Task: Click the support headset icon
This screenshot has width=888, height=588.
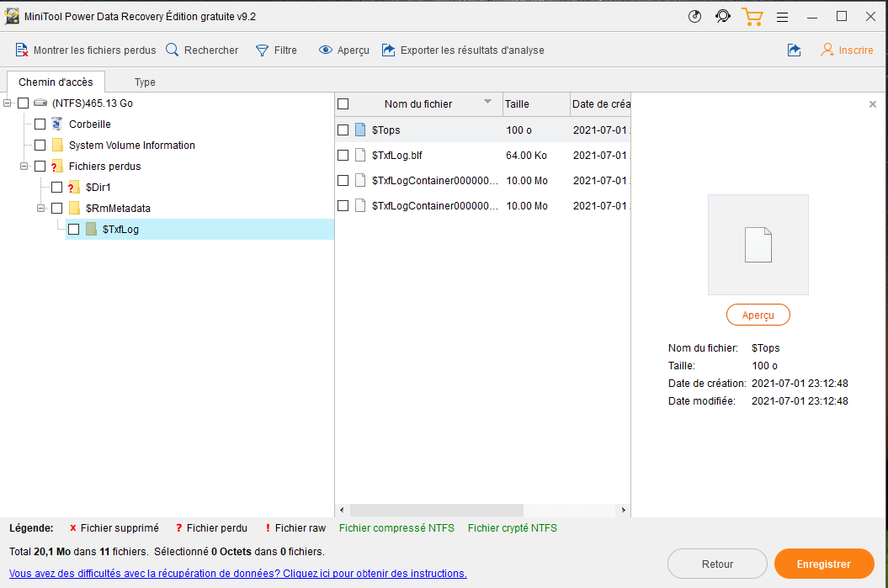Action: click(723, 17)
